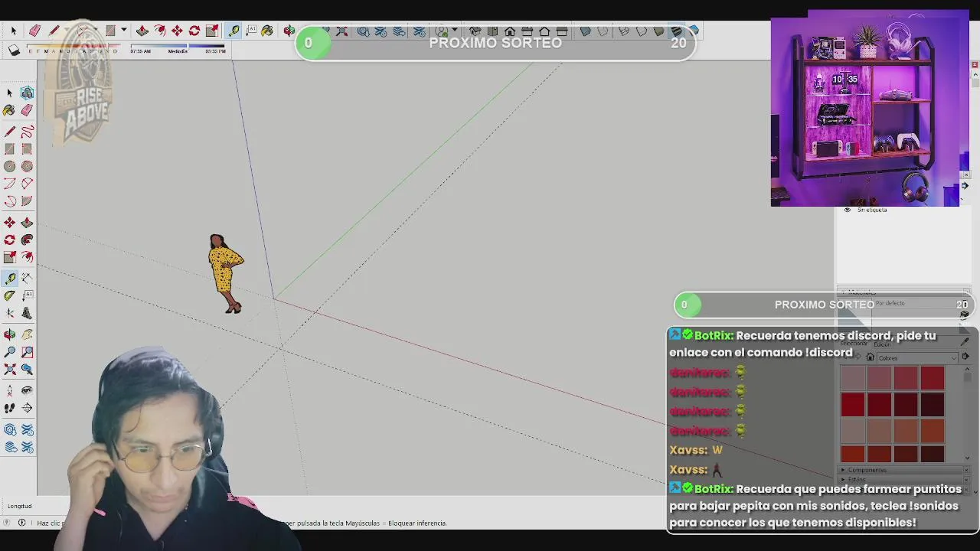The image size is (980, 551).
Task: Toggle visibility eye of Sin etiqueta tag
Action: [847, 210]
